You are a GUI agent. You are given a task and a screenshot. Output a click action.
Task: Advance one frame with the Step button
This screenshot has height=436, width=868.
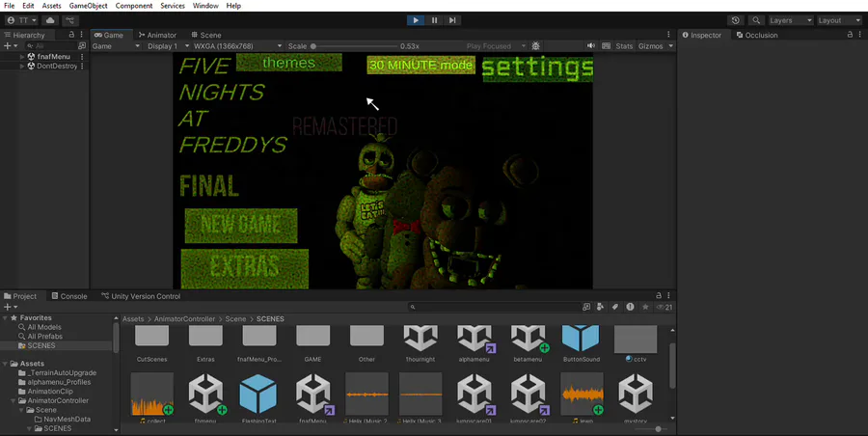point(452,20)
